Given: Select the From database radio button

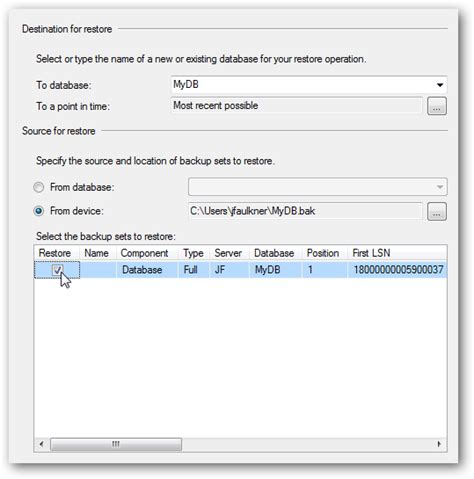Looking at the screenshot, I should pos(39,187).
